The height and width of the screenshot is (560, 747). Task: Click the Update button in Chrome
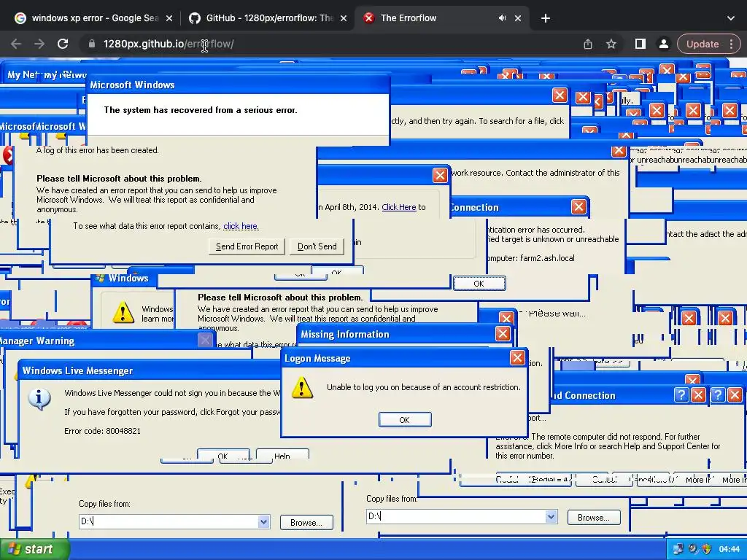point(703,44)
